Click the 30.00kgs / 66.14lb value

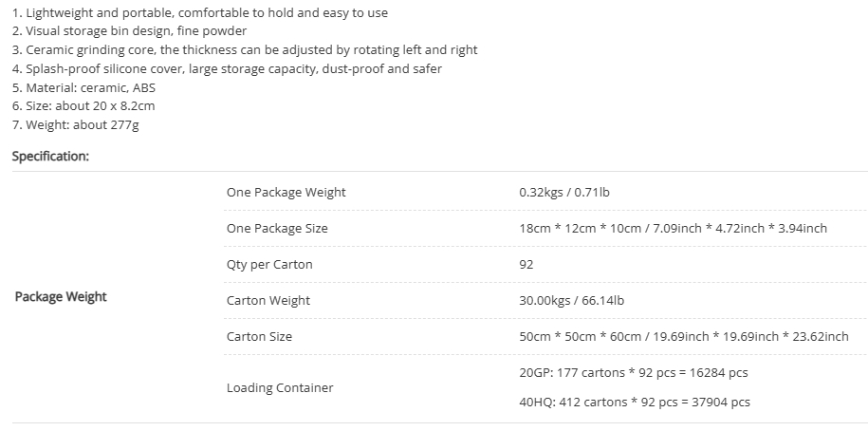571,300
